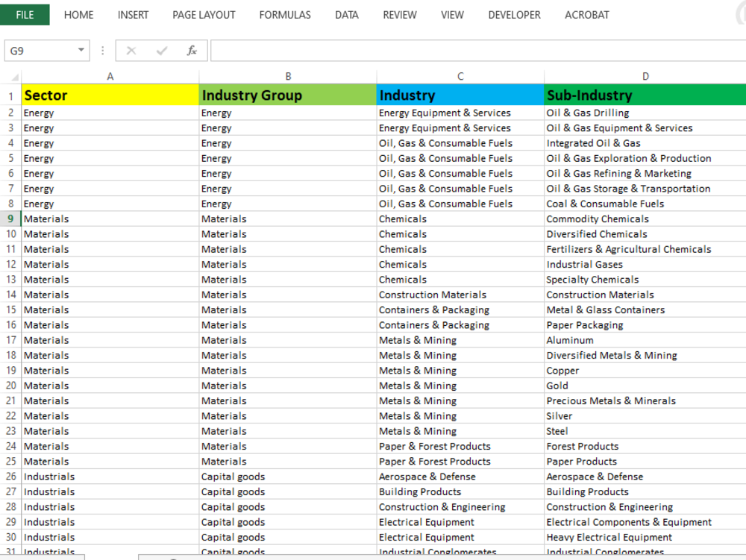Click the Coal & Consumable Fuels cell

[x=645, y=204]
